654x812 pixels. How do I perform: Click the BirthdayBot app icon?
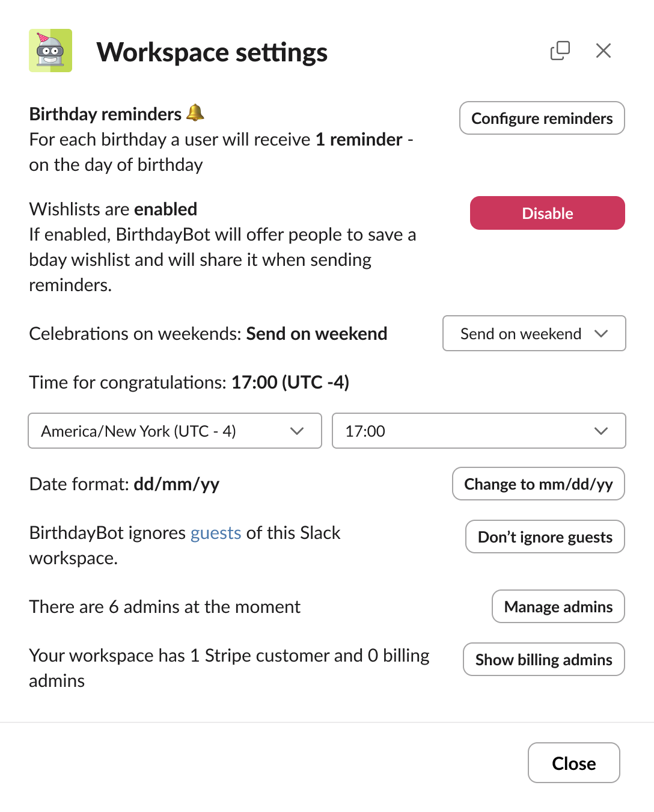(x=50, y=51)
